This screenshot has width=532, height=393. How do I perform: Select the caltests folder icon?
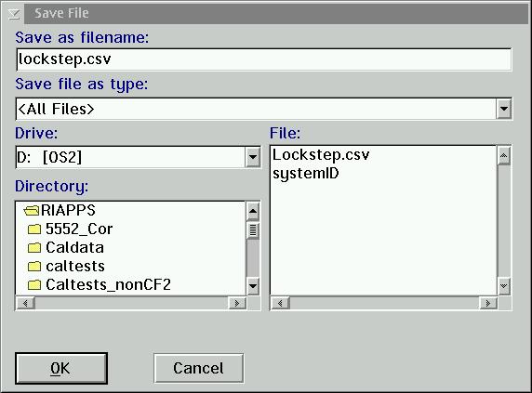coord(34,267)
